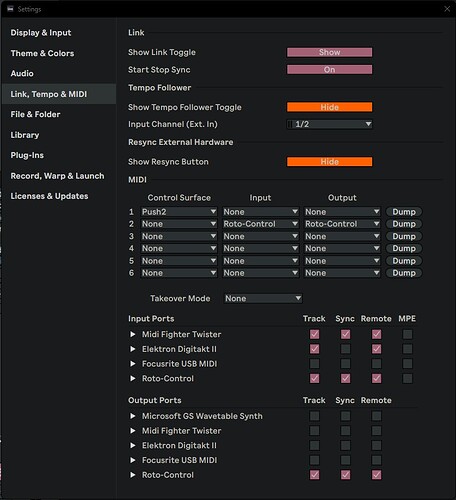The image size is (456, 500).
Task: Enable Sync for Elektron Digitakt II input
Action: [x=345, y=349]
